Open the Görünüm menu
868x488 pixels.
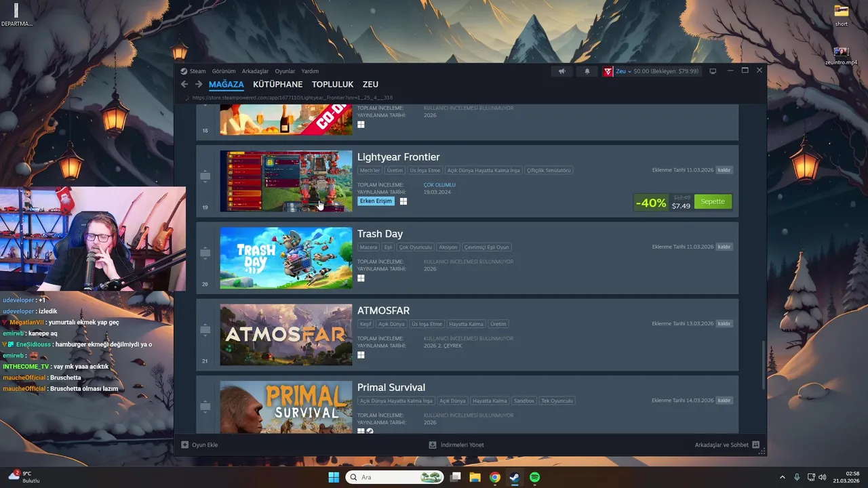pos(224,71)
